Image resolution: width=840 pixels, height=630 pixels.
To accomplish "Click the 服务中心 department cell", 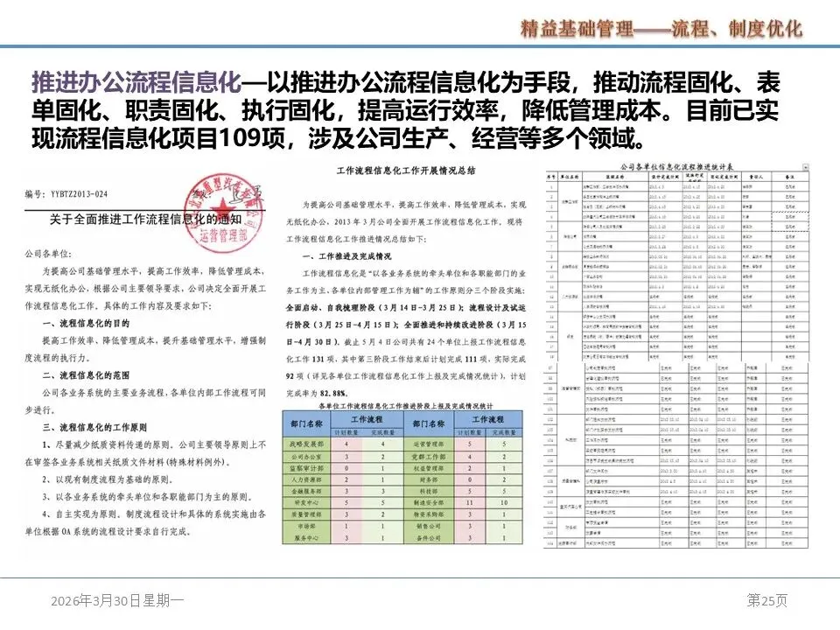I will point(307,538).
